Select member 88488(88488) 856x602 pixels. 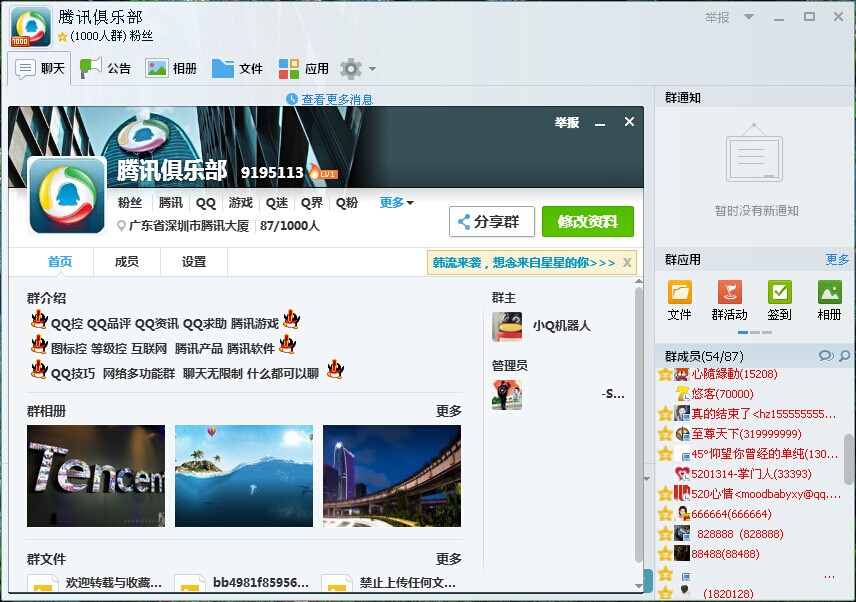pos(749,554)
